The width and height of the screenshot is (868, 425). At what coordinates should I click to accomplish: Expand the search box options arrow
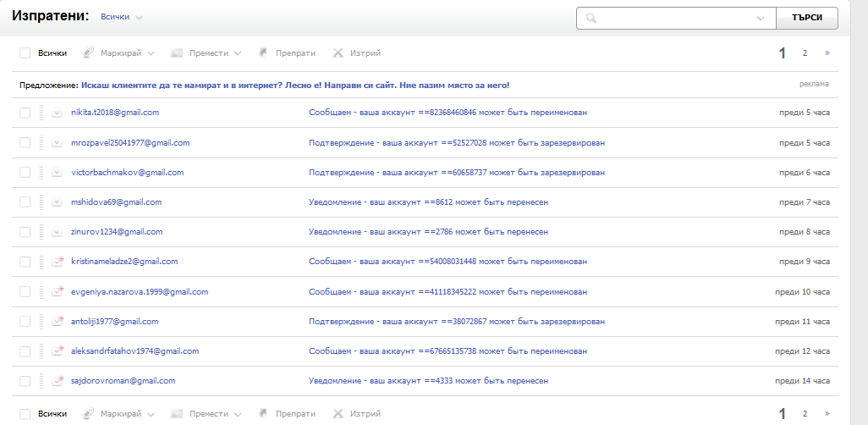pyautogui.click(x=761, y=19)
